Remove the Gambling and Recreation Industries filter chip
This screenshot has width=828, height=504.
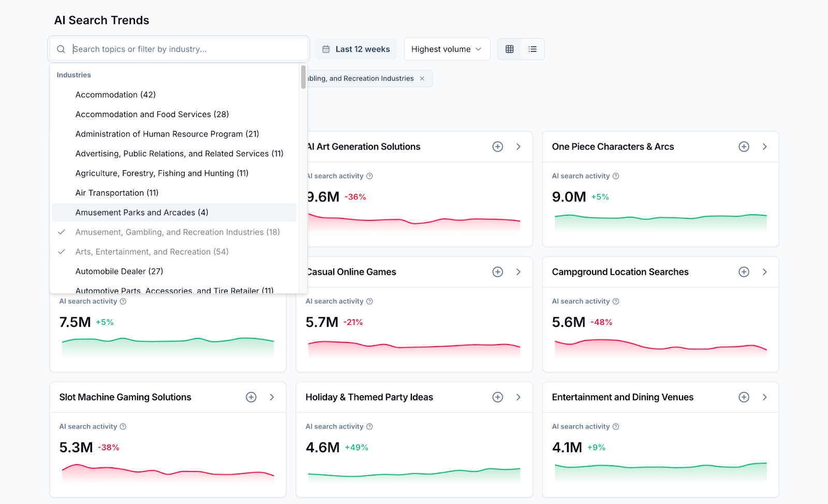point(423,78)
